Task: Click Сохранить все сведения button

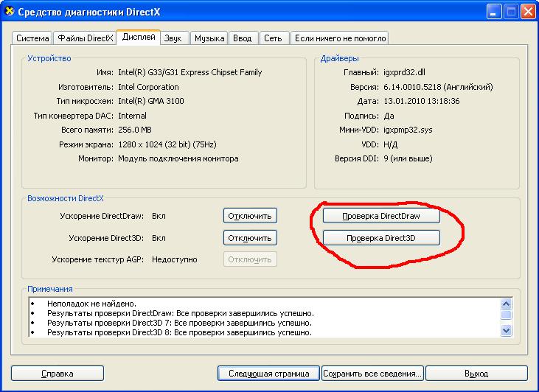Action: tap(372, 374)
